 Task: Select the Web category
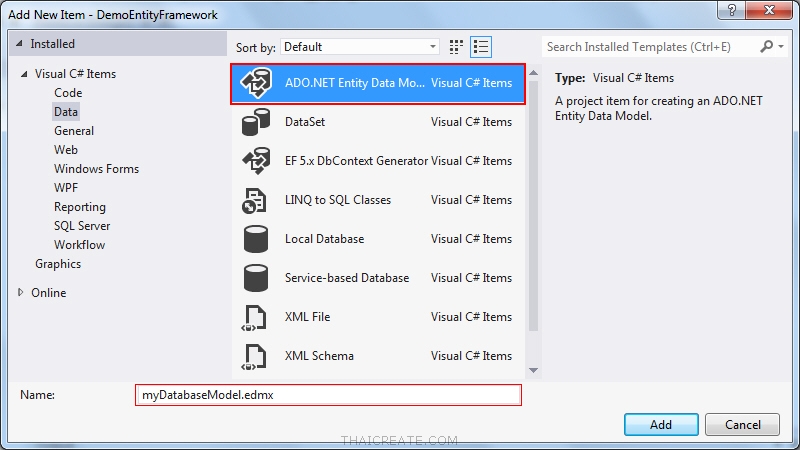click(x=66, y=150)
